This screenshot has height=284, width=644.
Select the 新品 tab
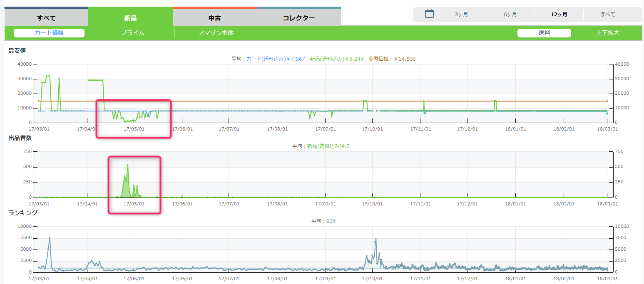point(130,18)
